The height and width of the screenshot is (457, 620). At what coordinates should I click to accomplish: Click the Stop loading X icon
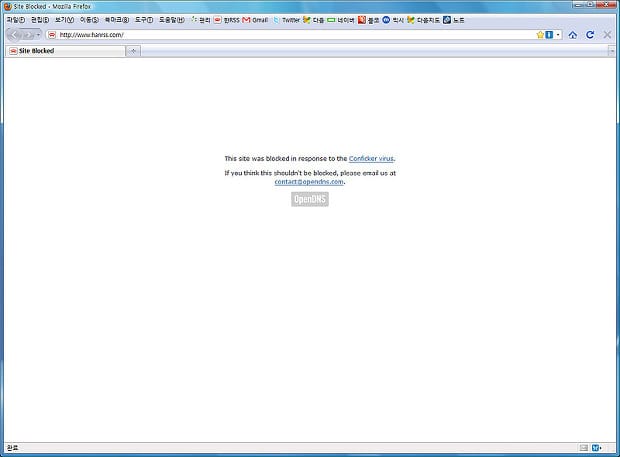(x=607, y=34)
